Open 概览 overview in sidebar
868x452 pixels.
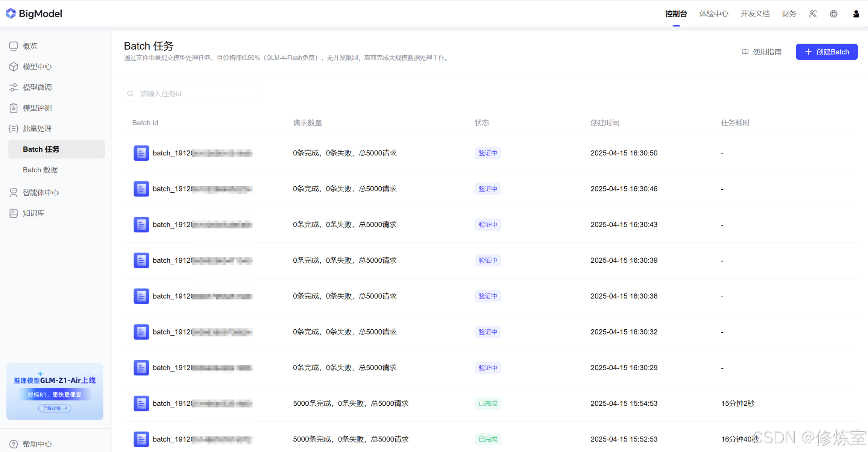click(x=30, y=46)
